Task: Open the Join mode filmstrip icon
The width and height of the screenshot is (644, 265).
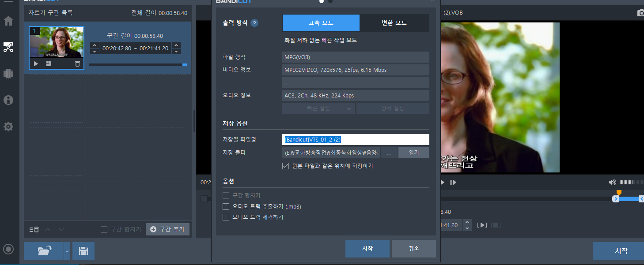Action: 8,74
